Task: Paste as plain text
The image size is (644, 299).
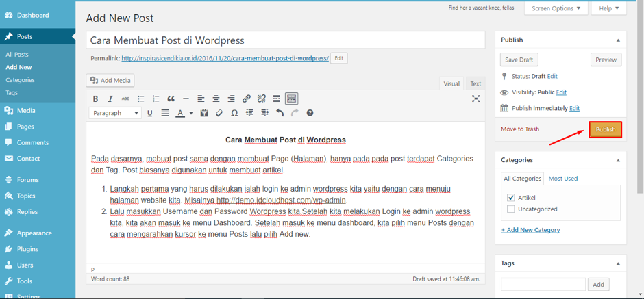Action: (x=204, y=113)
